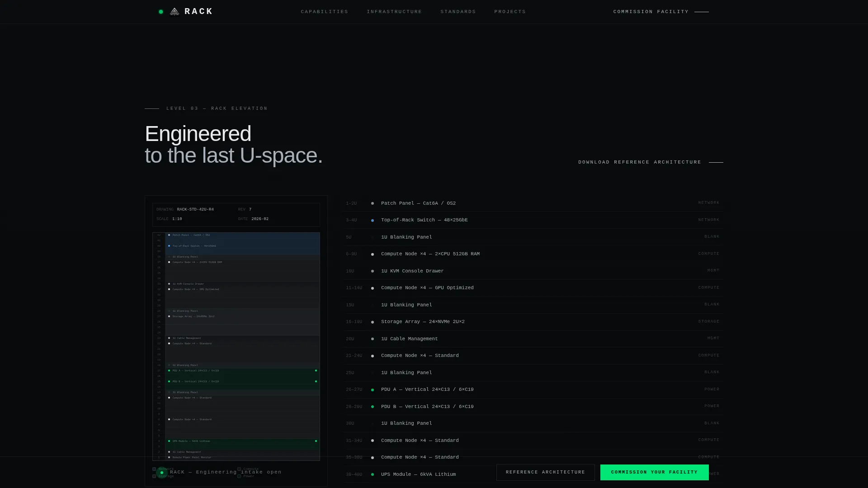Click the white dot beside Storage Array row
868x488 pixels.
373,322
